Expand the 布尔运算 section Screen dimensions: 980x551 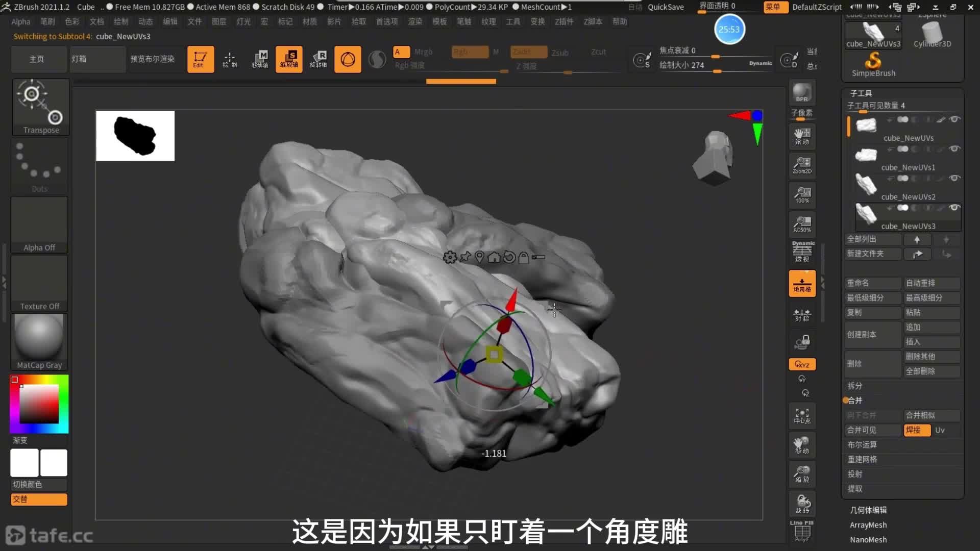[862, 445]
